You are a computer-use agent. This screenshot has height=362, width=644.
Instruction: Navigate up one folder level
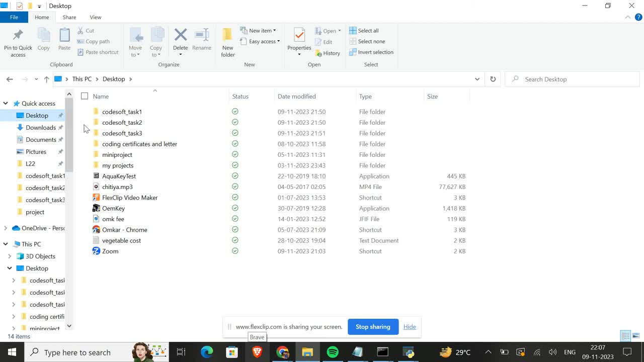click(46, 79)
